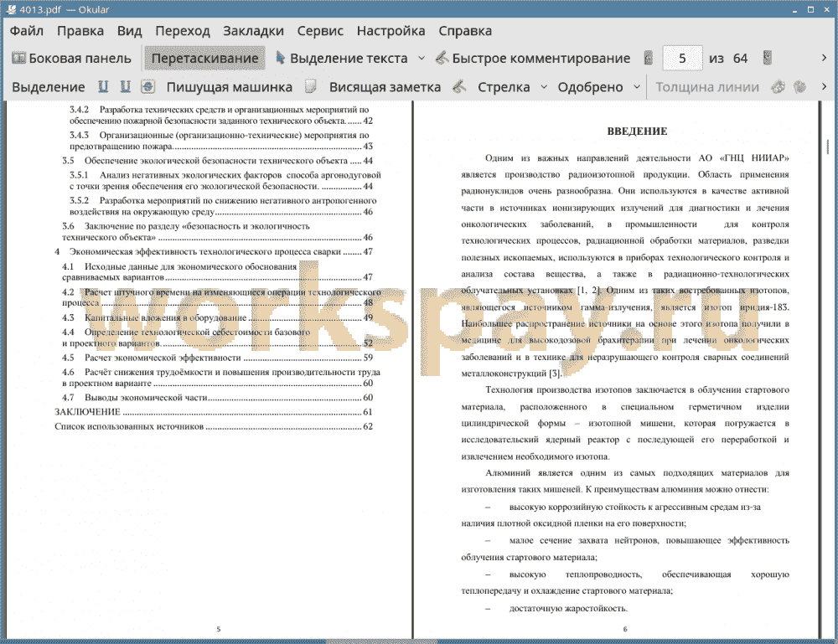Viewport: 838px width, 644px height.
Task: Expand the annotation toolbar overflow chevron
Action: tap(824, 86)
